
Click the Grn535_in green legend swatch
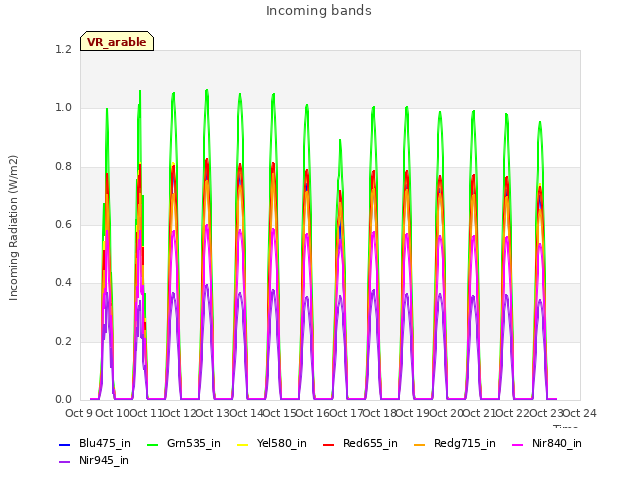pos(152,444)
